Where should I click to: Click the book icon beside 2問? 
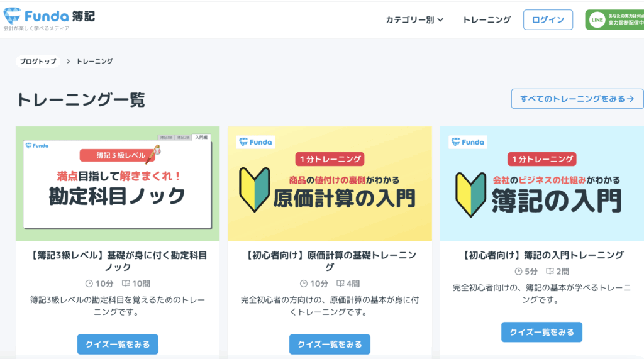[549, 272]
